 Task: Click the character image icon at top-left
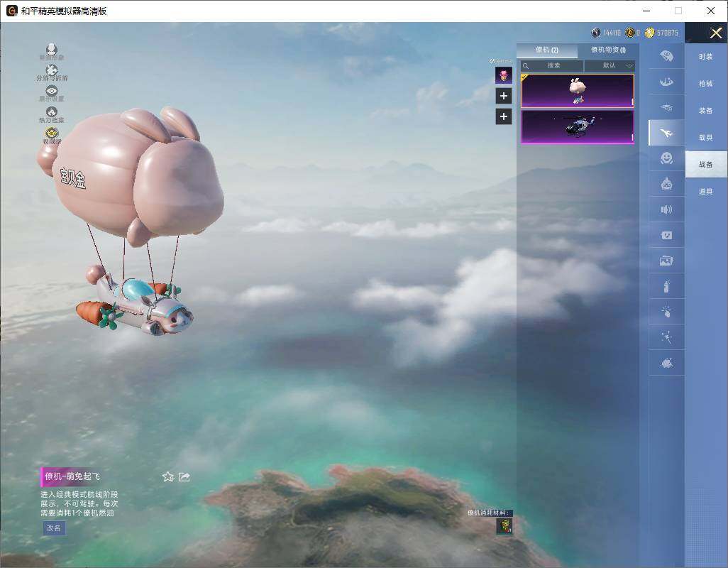[52, 51]
